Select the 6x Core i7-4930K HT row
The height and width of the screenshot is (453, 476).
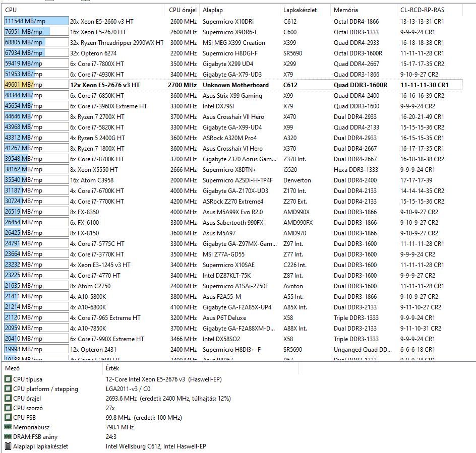(x=233, y=75)
